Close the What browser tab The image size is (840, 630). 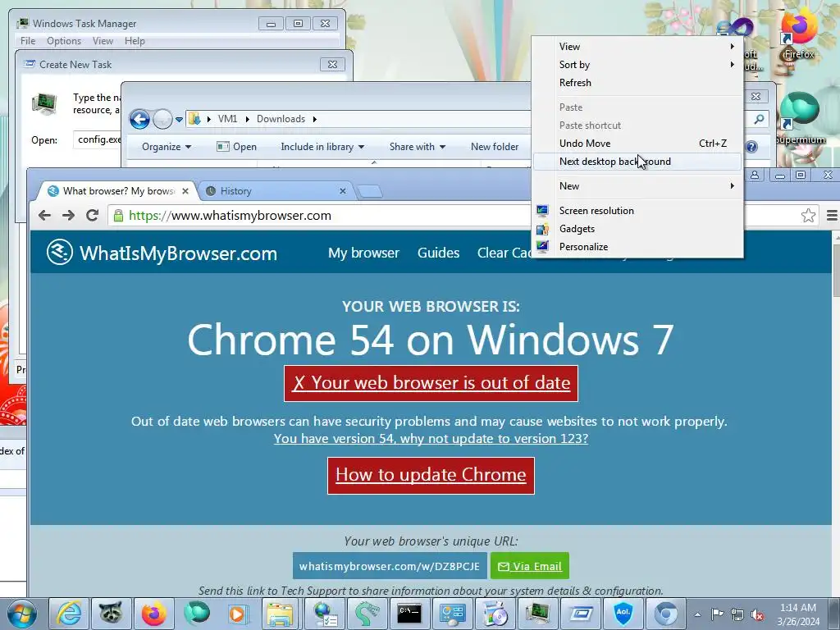point(185,190)
